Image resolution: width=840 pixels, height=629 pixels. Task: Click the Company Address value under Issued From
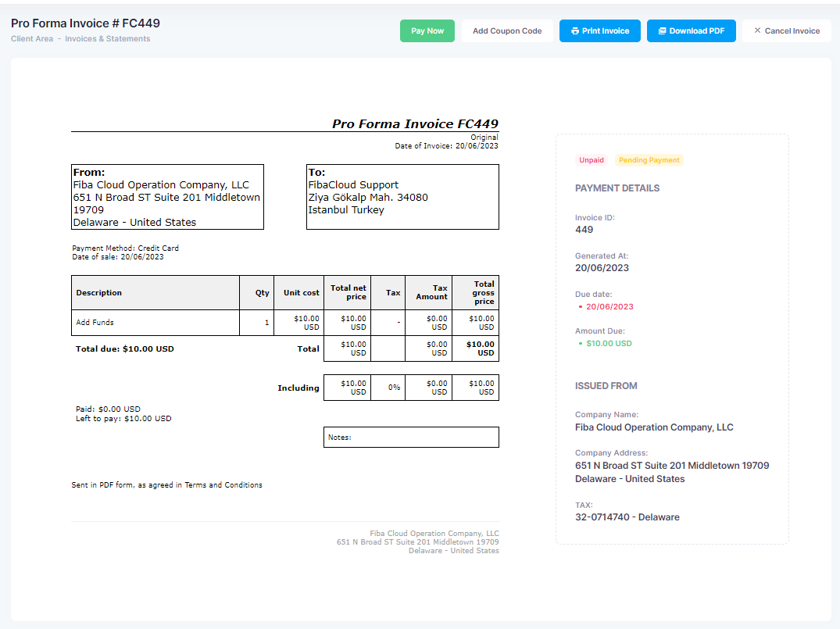pos(672,472)
